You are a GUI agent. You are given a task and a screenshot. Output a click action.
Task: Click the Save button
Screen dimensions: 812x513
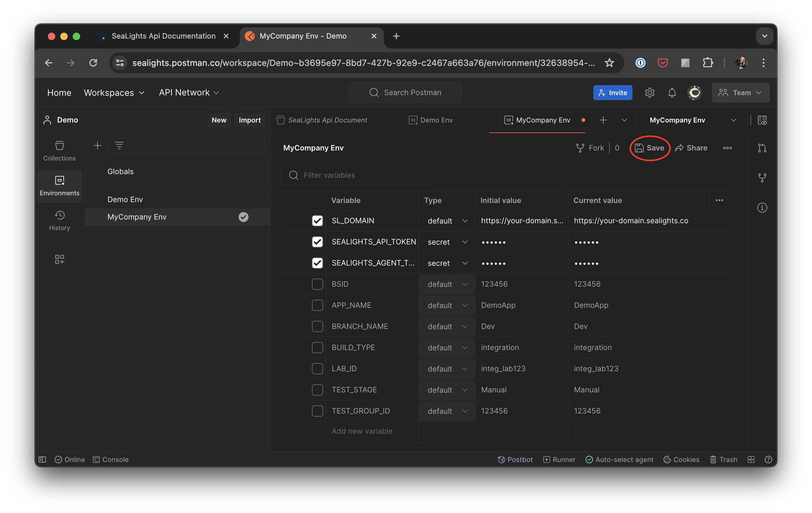pos(650,148)
